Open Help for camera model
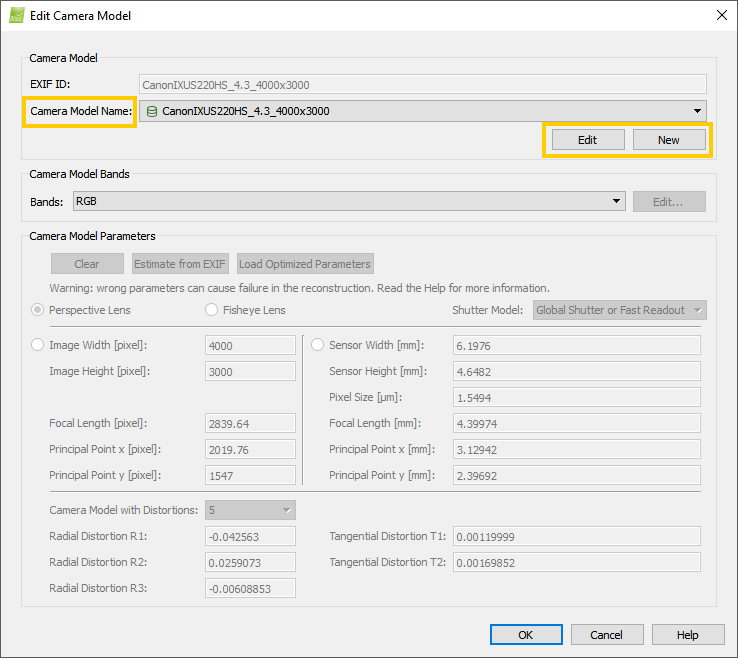 688,635
